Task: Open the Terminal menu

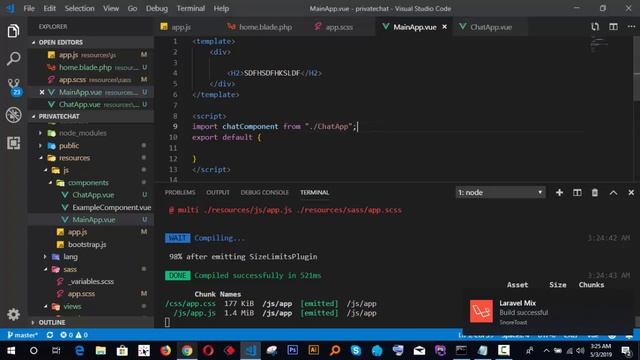Action: (191, 8)
